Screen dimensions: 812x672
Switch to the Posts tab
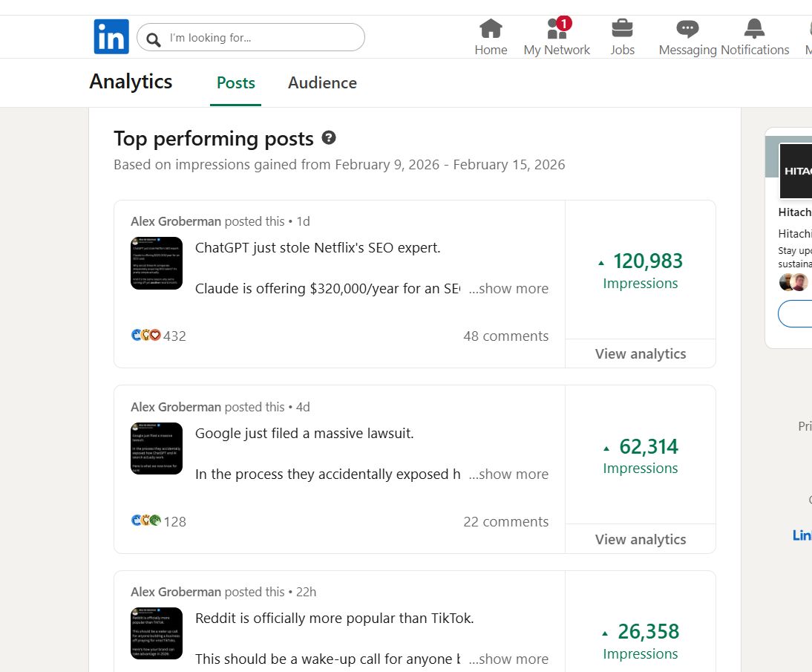click(x=235, y=83)
